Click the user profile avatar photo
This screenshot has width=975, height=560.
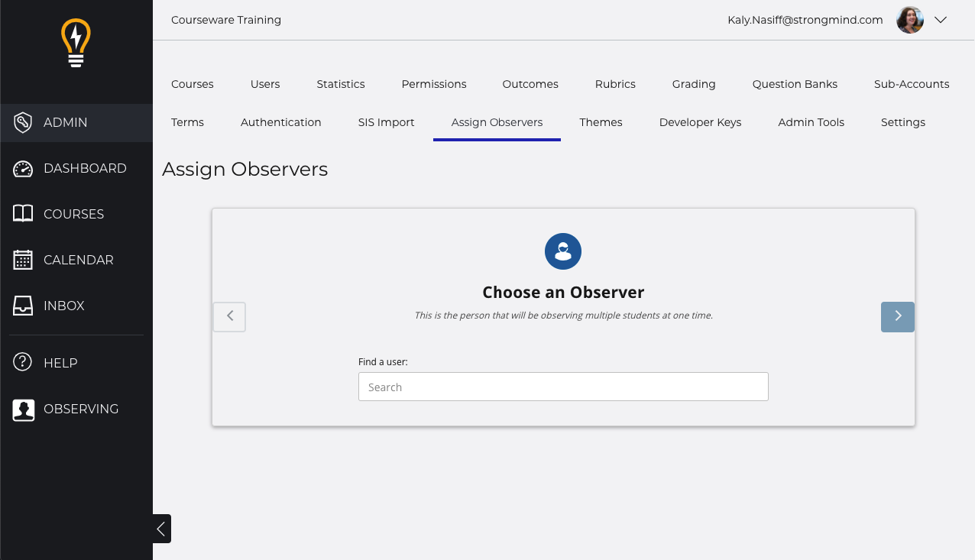(x=909, y=21)
